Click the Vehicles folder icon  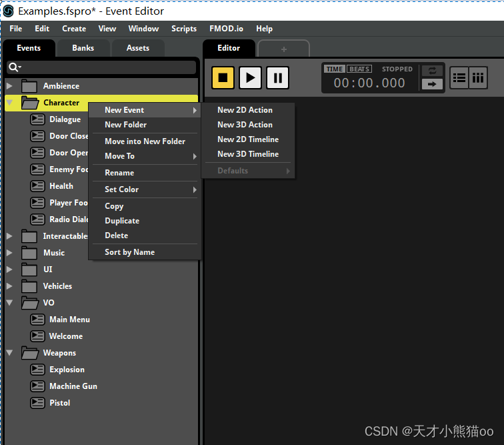(29, 286)
